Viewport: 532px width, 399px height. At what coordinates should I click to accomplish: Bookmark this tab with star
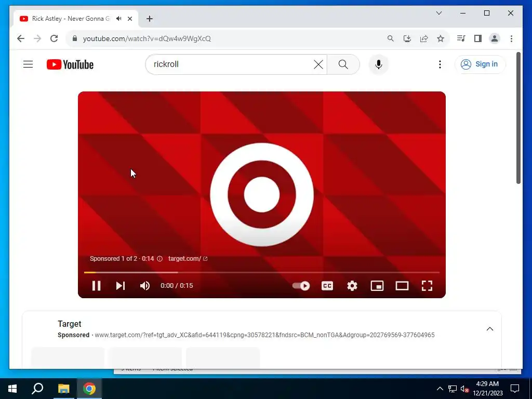441,38
